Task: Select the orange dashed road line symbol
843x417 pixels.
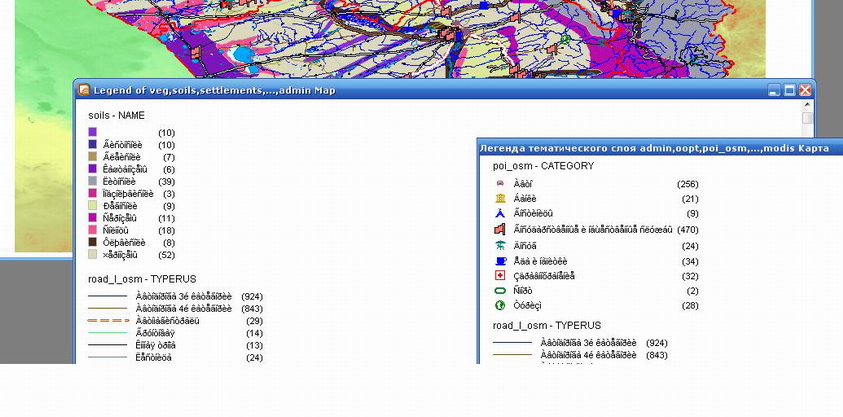Action: point(107,321)
